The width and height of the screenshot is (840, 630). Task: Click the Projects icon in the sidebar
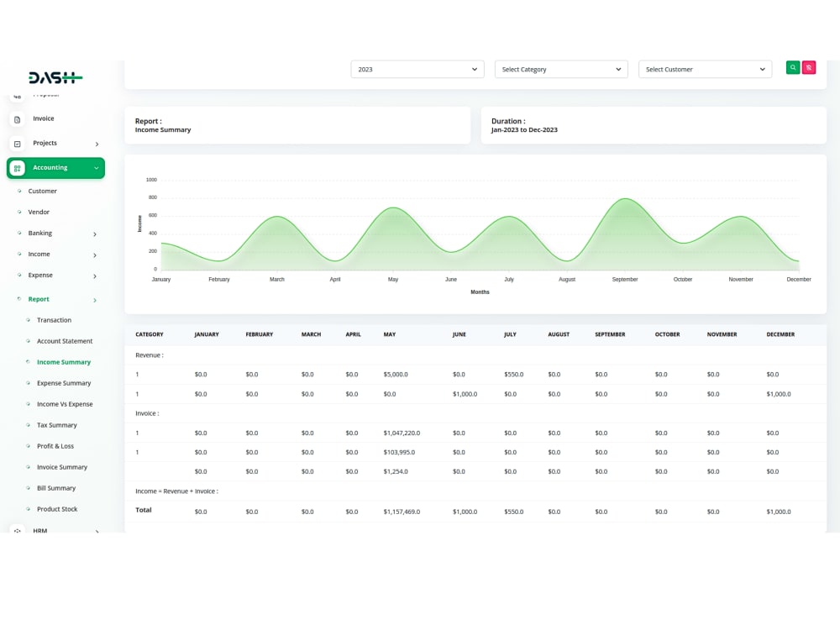tap(18, 143)
